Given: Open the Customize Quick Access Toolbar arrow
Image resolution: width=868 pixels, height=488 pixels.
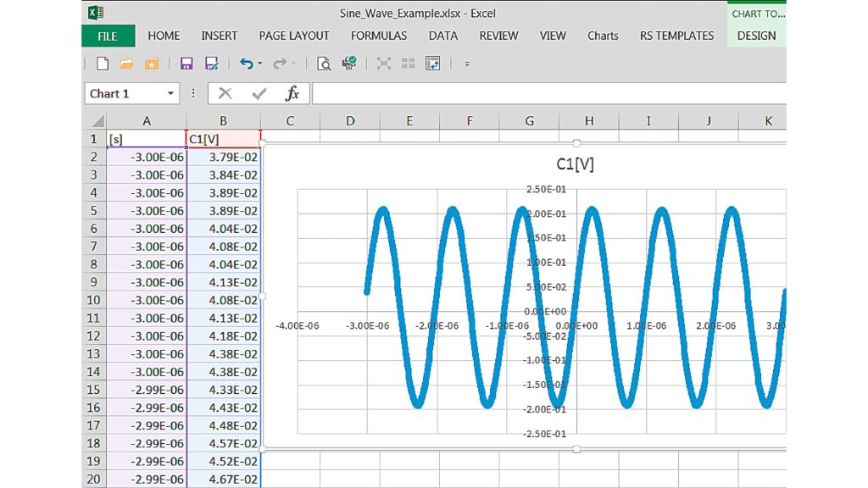Looking at the screenshot, I should pyautogui.click(x=466, y=64).
